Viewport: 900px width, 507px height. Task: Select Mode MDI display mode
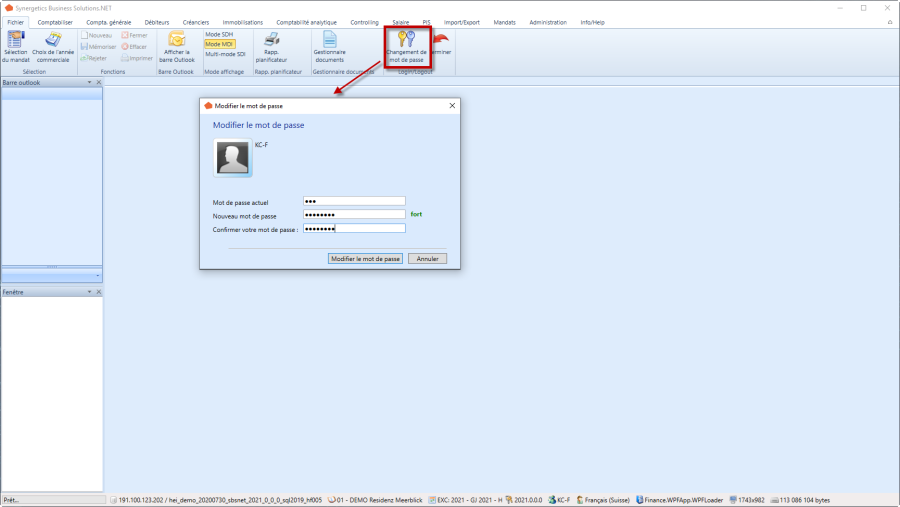click(x=219, y=44)
